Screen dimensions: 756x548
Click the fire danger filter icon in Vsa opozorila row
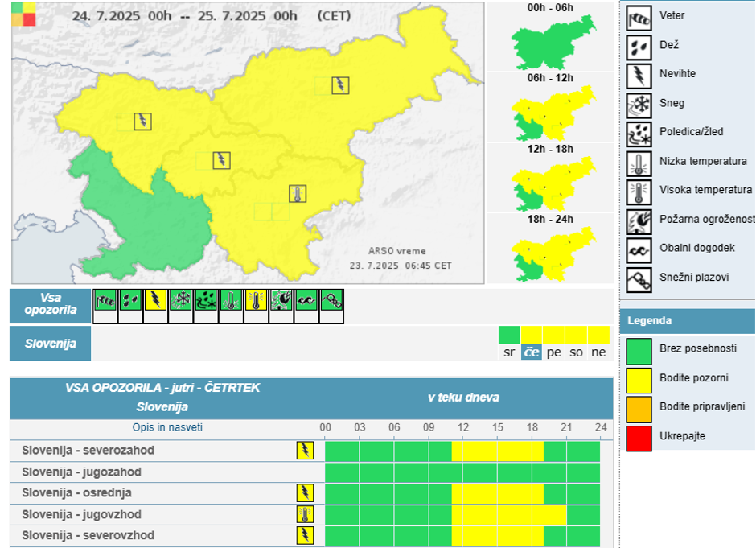point(281,301)
